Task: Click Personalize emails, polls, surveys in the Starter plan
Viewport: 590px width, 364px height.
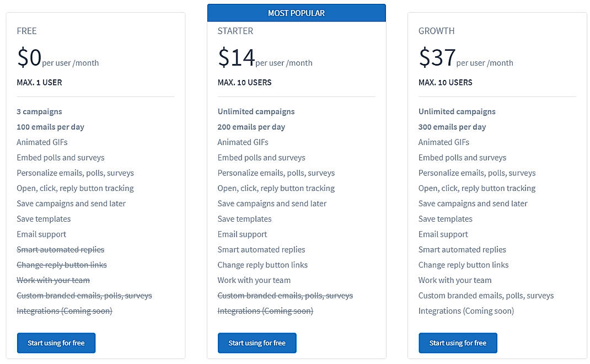Action: [276, 173]
